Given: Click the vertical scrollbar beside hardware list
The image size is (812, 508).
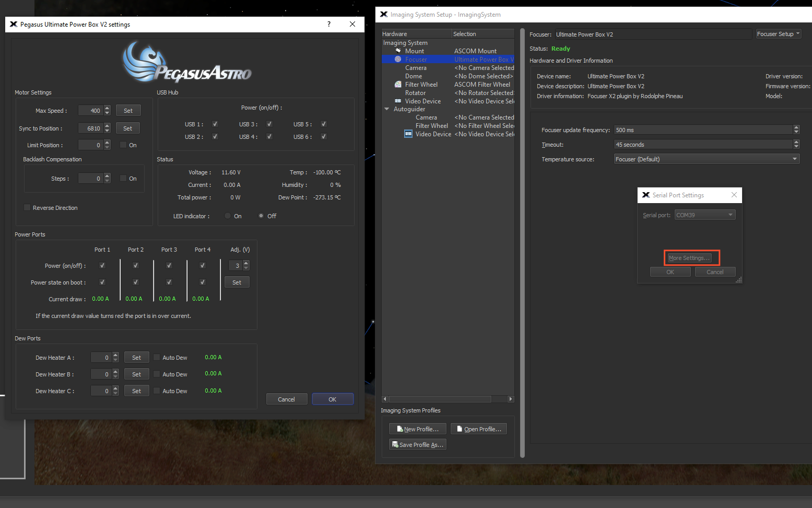Looking at the screenshot, I should pyautogui.click(x=522, y=243).
